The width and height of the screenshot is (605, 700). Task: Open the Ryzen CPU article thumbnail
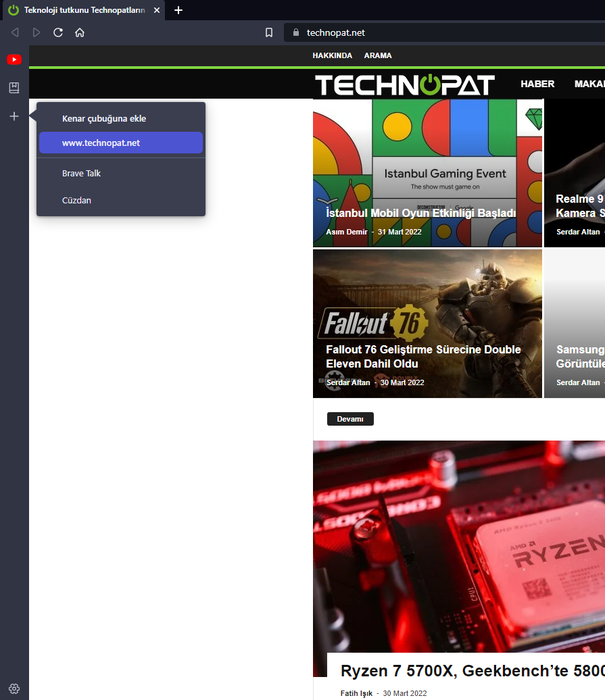click(459, 547)
